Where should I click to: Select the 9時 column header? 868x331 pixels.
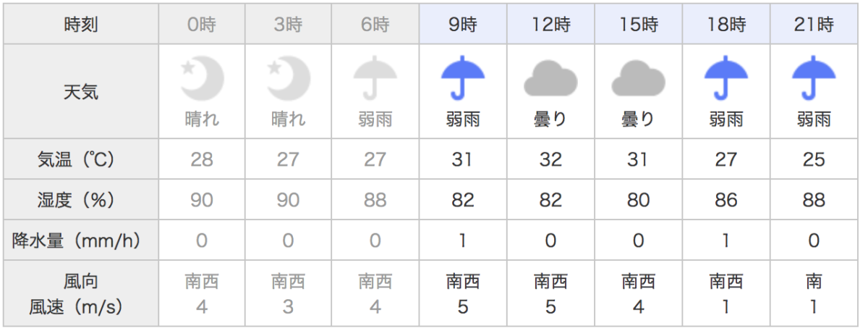click(x=463, y=25)
